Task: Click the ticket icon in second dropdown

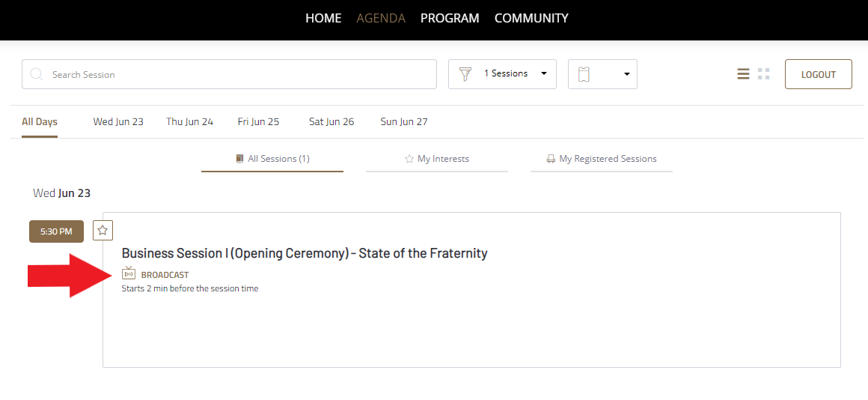Action: 584,74
